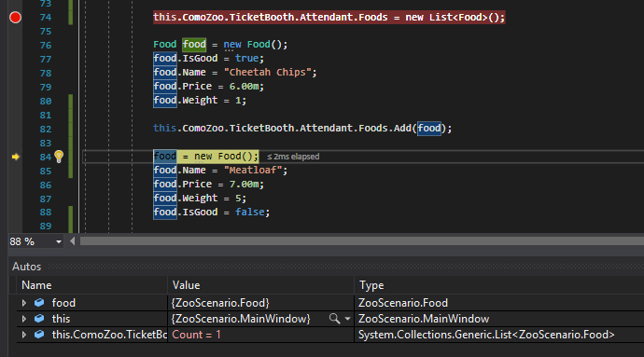Image resolution: width=644 pixels, height=357 pixels.
Task: Click the Value column header
Action: click(x=186, y=285)
